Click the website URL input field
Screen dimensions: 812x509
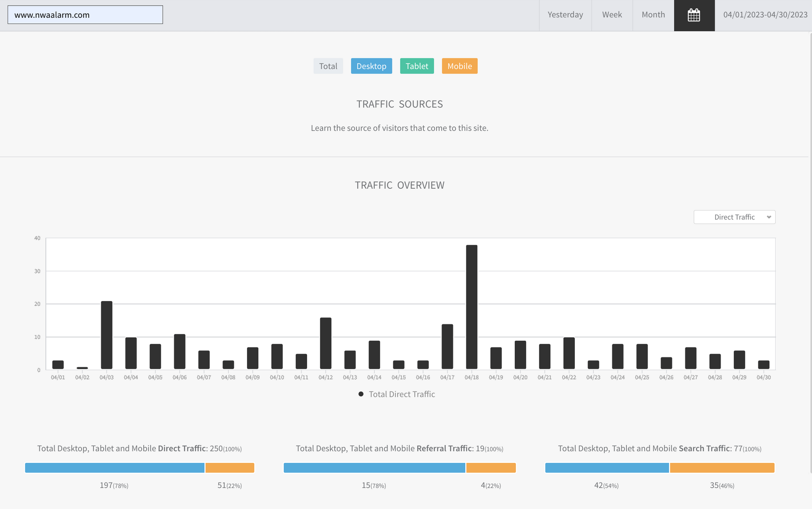click(85, 15)
